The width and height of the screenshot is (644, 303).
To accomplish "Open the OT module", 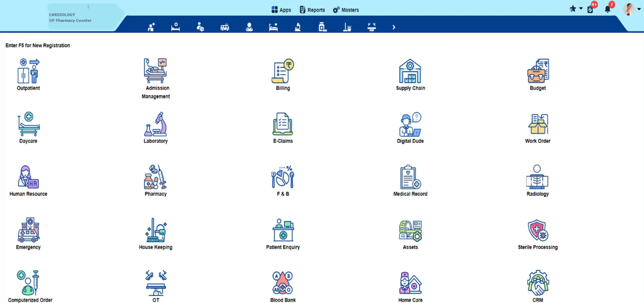I will (x=156, y=286).
